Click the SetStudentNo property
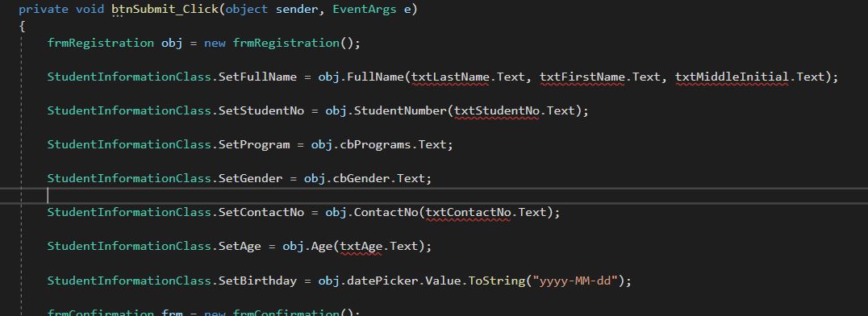Image resolution: width=868 pixels, height=316 pixels. point(261,110)
